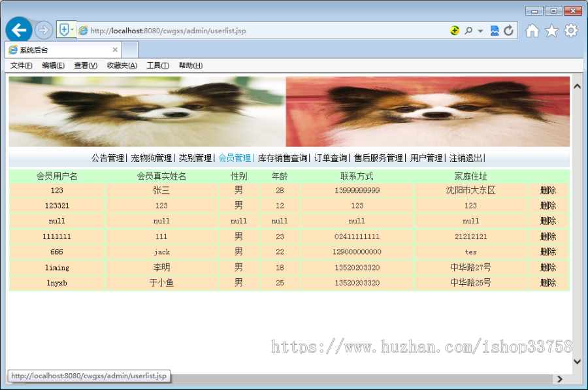588x390 pixels.
Task: Go to 售后服务管理 navigation link
Action: point(378,158)
